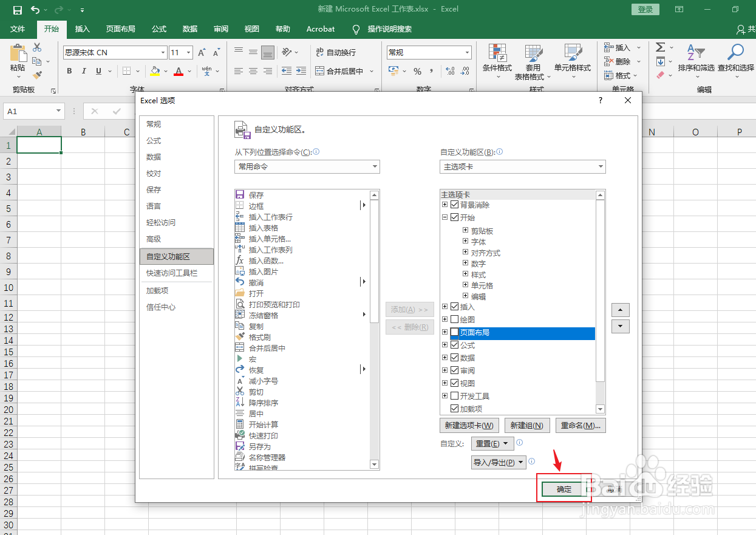The width and height of the screenshot is (756, 535).
Task: Click the 新建组 button
Action: pyautogui.click(x=527, y=425)
